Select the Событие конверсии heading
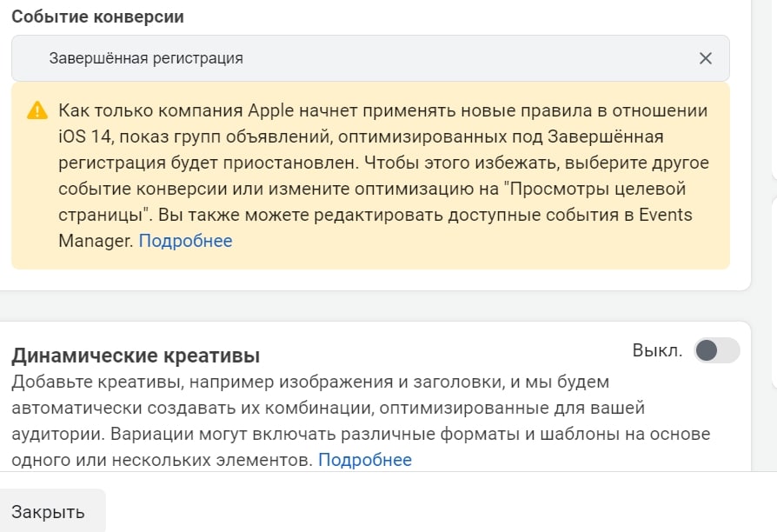Screen dimensions: 777x532 pyautogui.click(x=97, y=17)
